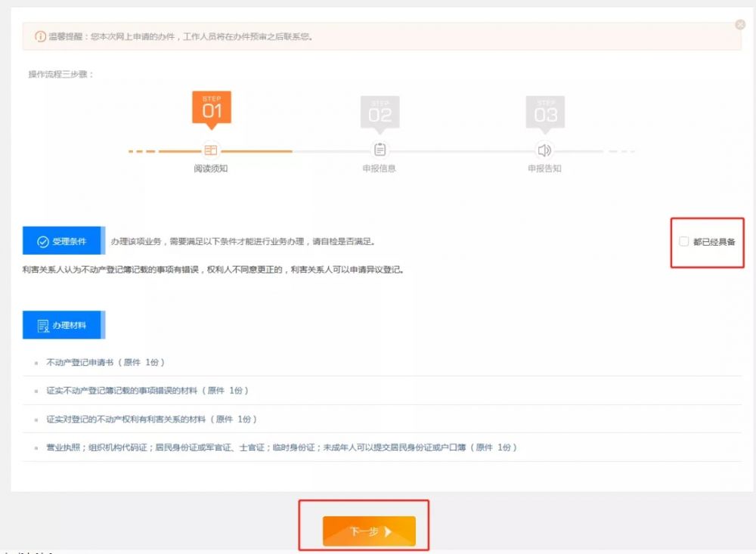This screenshot has width=756, height=554.
Task: Click the 申报信息 clipboard icon
Action: click(x=380, y=150)
